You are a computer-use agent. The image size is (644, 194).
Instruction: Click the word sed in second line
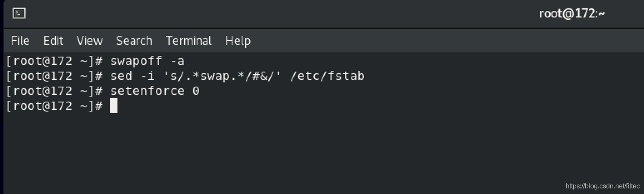coord(121,76)
